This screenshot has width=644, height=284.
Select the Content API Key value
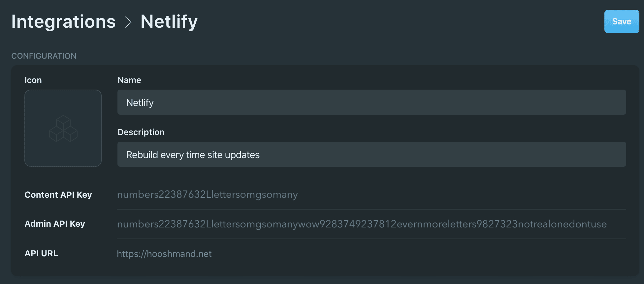pyautogui.click(x=208, y=194)
